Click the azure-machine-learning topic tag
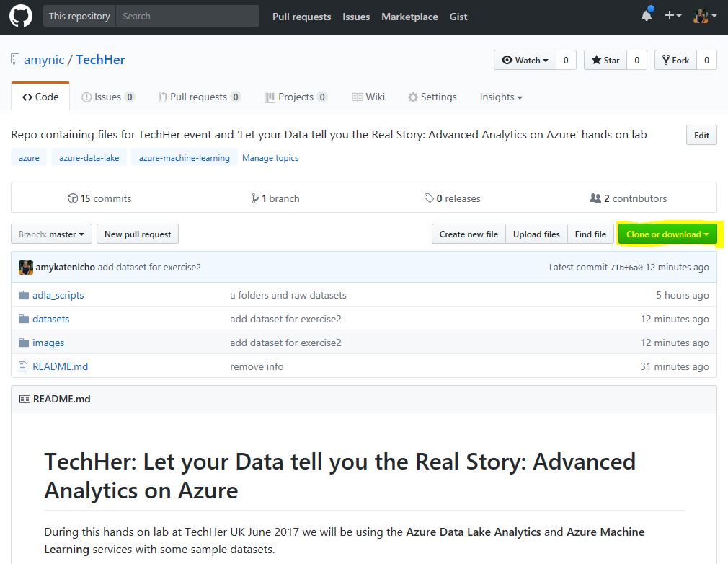The height and width of the screenshot is (564, 728). pyautogui.click(x=185, y=157)
